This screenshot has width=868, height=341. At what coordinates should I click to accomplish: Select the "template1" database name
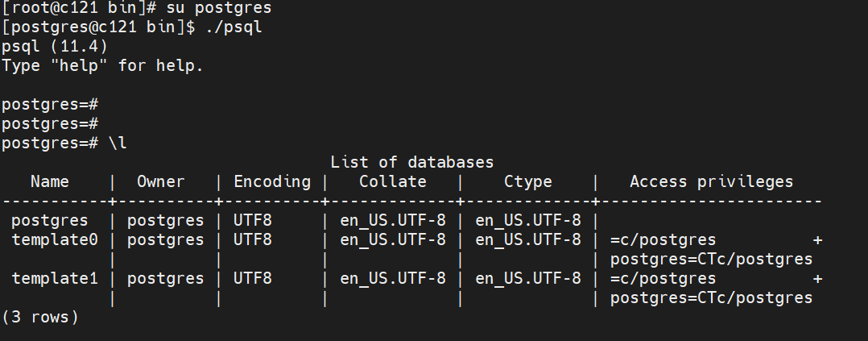[x=55, y=278]
